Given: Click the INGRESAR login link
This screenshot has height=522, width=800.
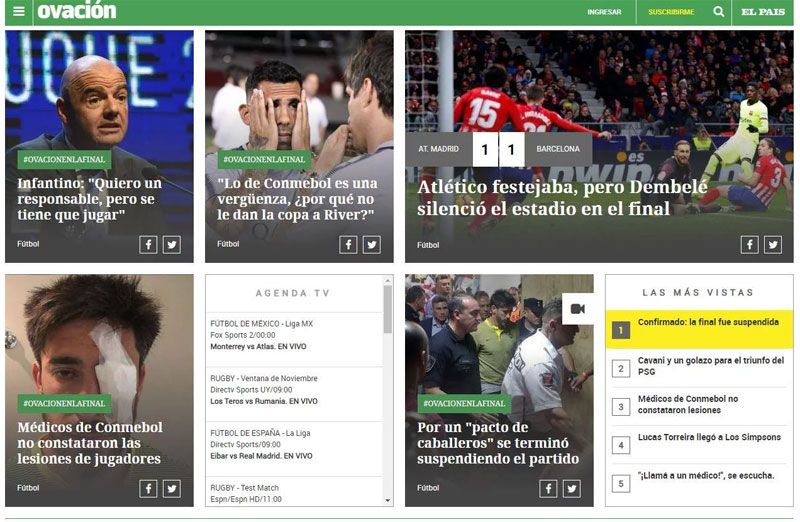Looking at the screenshot, I should pos(604,12).
